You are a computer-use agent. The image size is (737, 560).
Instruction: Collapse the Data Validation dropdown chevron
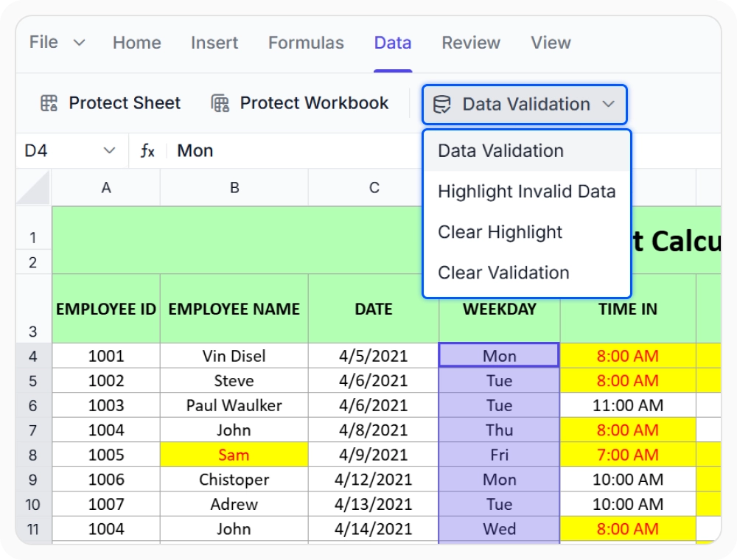point(609,104)
